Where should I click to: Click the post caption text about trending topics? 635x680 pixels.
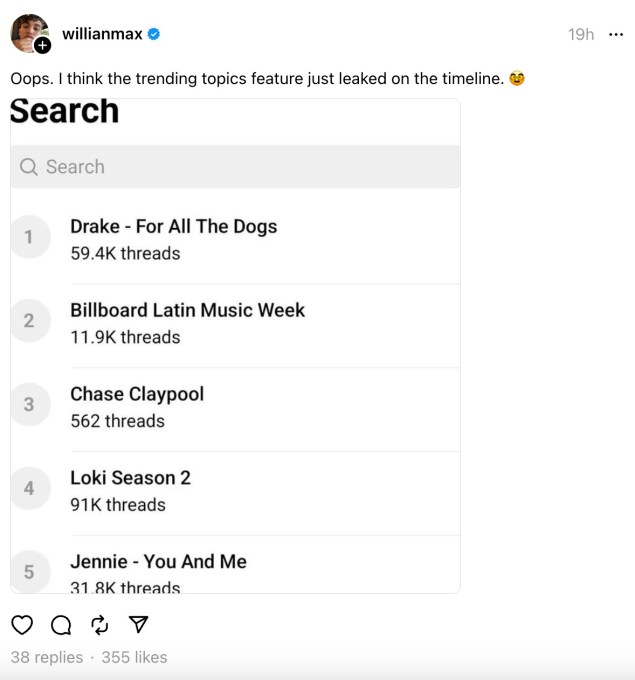pyautogui.click(x=257, y=78)
